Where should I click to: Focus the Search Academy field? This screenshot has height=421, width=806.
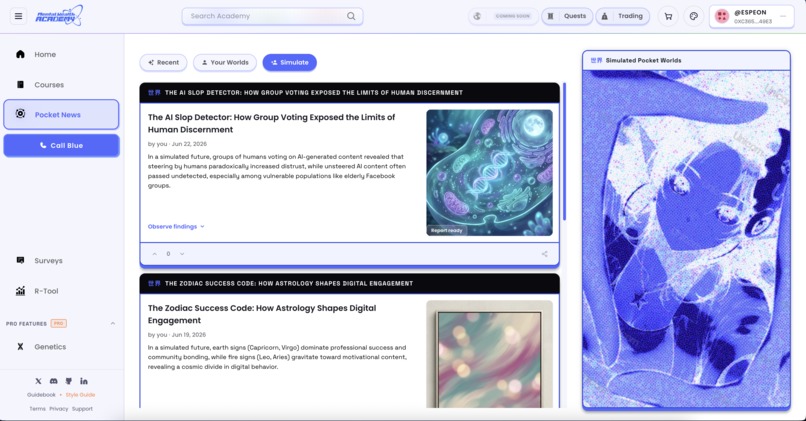click(x=272, y=16)
